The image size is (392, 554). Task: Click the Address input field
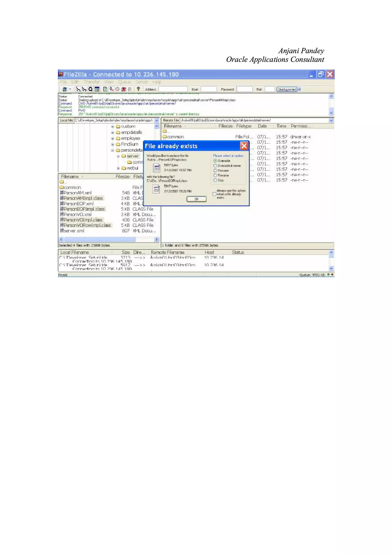[x=173, y=89]
